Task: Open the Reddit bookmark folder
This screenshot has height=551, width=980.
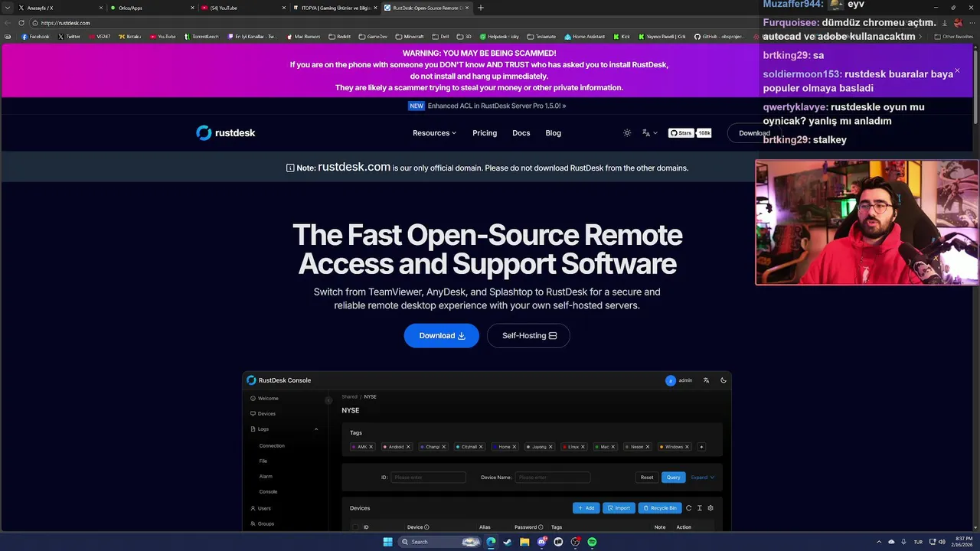Action: (x=340, y=37)
